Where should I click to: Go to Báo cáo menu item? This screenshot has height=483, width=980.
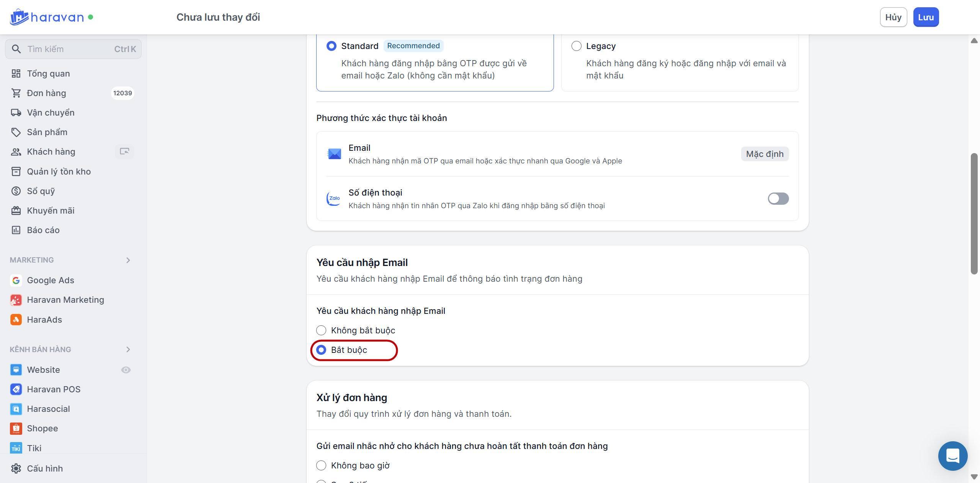point(43,230)
